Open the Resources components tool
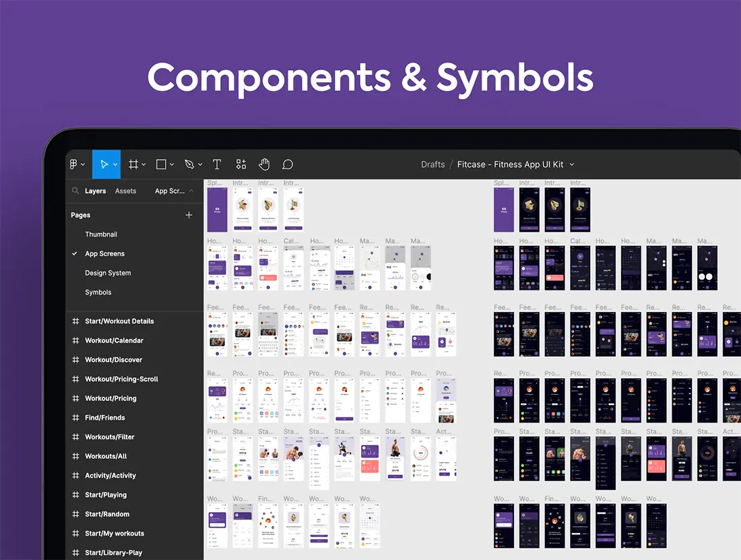This screenshot has height=560, width=741. coord(241,164)
